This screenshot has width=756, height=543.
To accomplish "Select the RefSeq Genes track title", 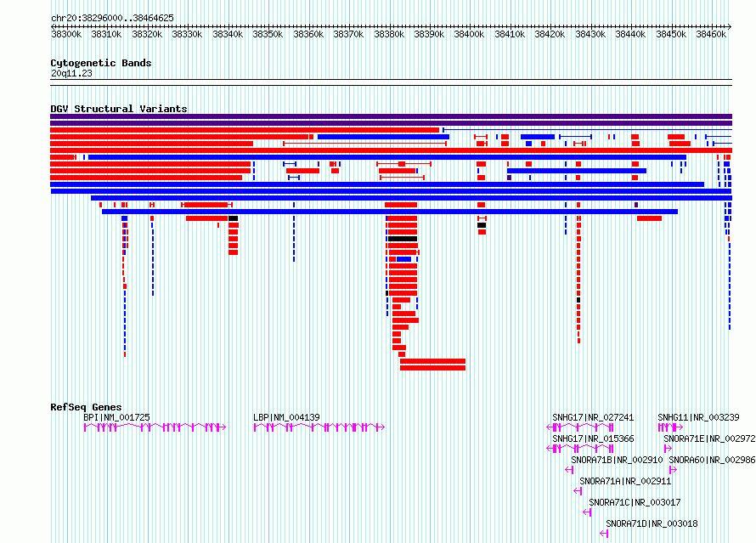I will (86, 407).
